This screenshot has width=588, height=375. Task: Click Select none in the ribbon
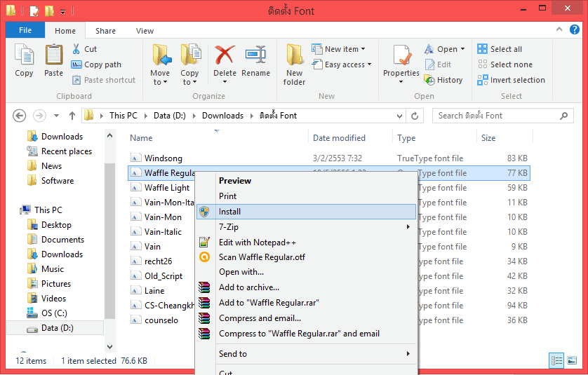505,64
